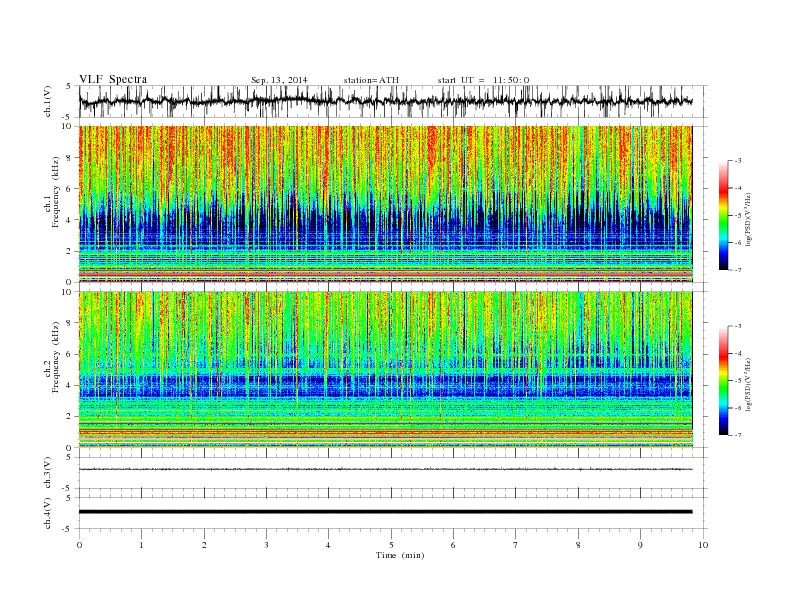Click the ch.1 "Frequency (kHz)" axis label
Screen dimensions: 792x612
[x=57, y=192]
